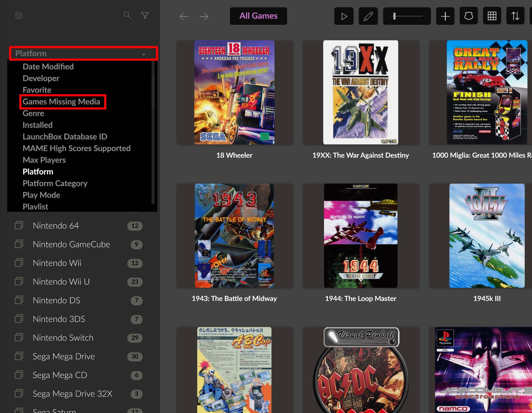The image size is (532, 413).
Task: Go back with left arrow
Action: (x=184, y=16)
